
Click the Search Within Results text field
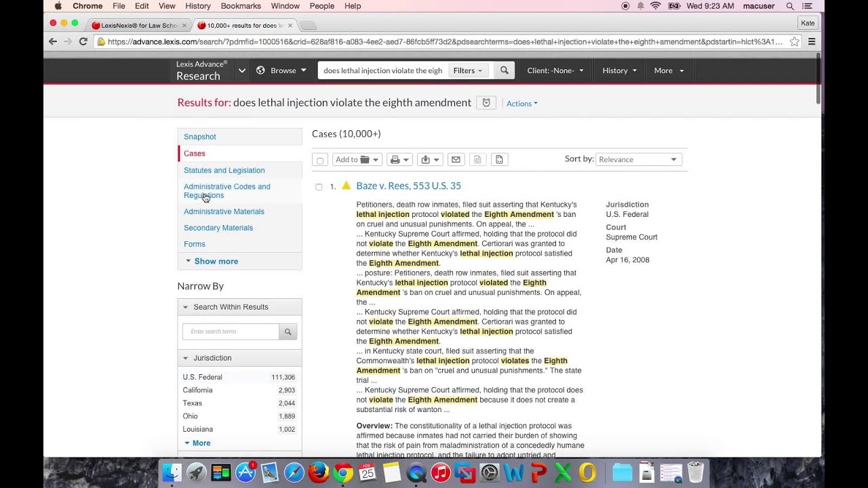click(x=231, y=331)
